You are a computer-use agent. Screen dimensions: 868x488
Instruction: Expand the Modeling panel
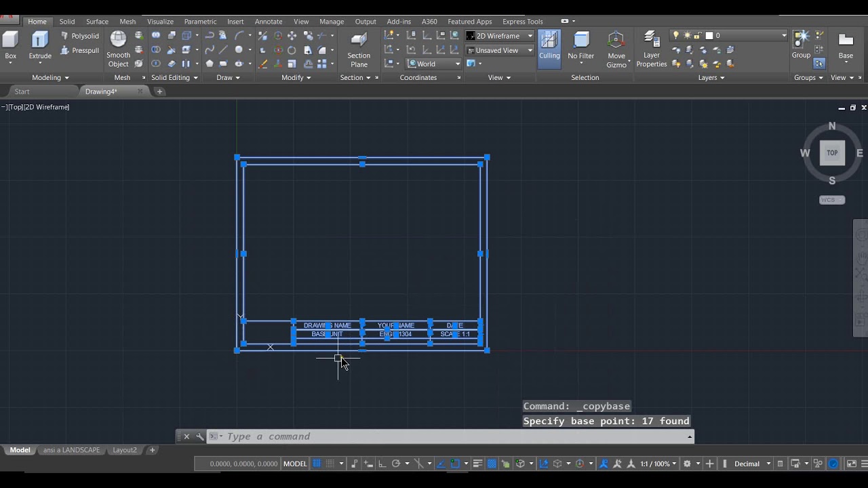pos(51,78)
